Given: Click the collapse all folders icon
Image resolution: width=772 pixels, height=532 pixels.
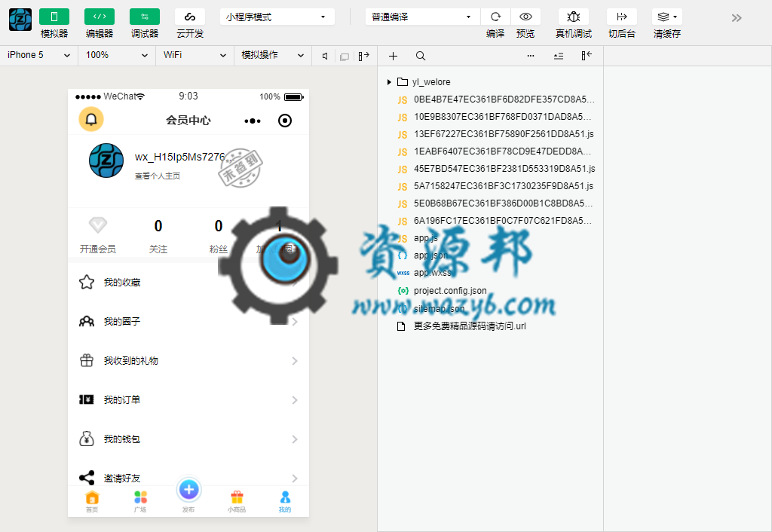Looking at the screenshot, I should (559, 56).
